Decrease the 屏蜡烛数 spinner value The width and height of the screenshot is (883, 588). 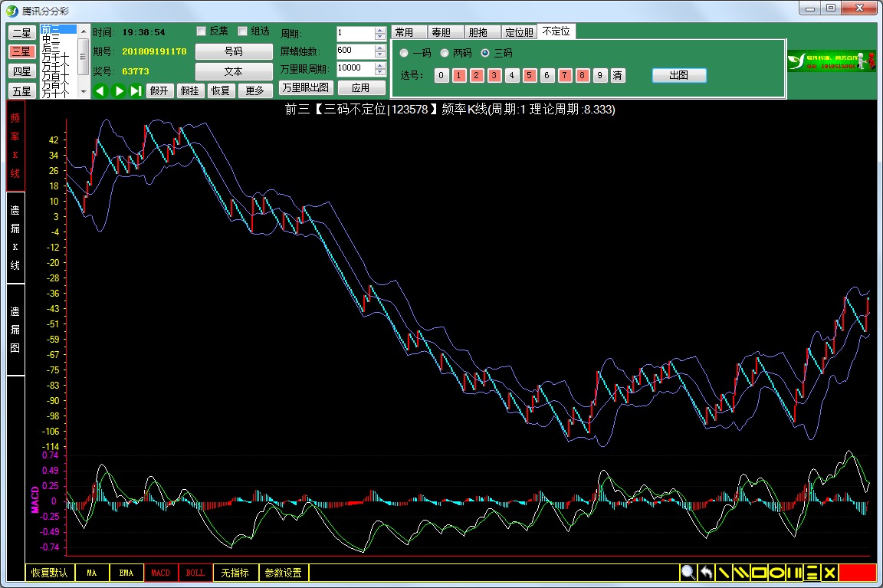coord(380,54)
